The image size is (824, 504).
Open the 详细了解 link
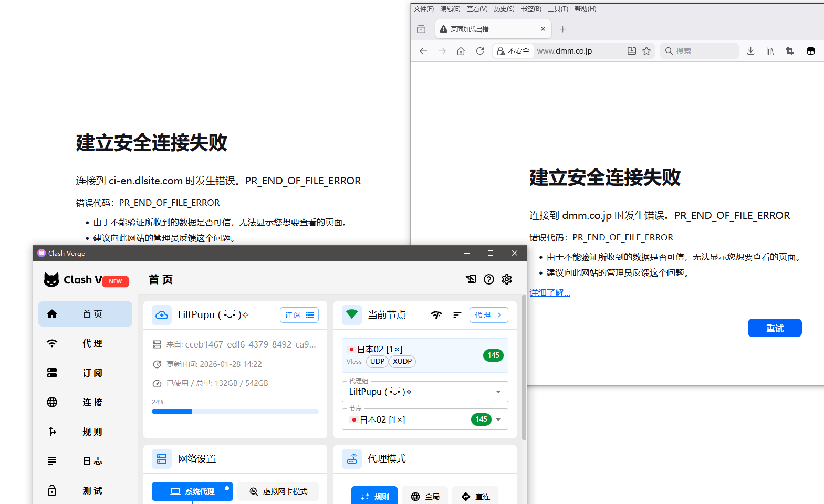tap(549, 293)
